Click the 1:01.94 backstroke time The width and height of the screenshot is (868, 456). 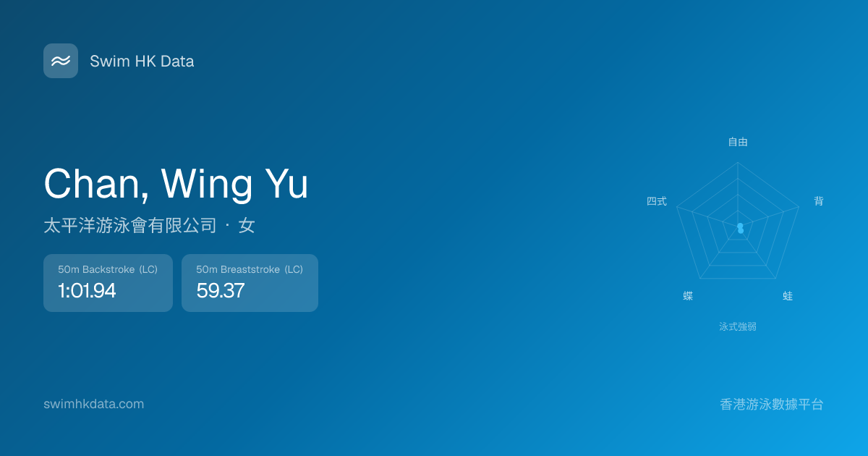coord(87,291)
